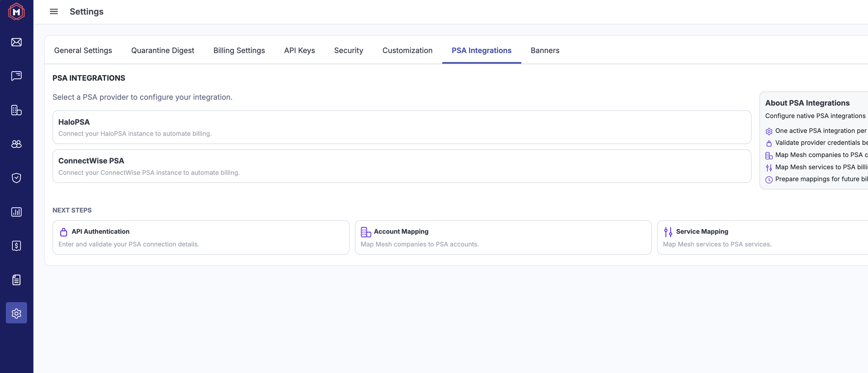Open the Account Mapping step card
Screen dimensions: 868x373
503,237
